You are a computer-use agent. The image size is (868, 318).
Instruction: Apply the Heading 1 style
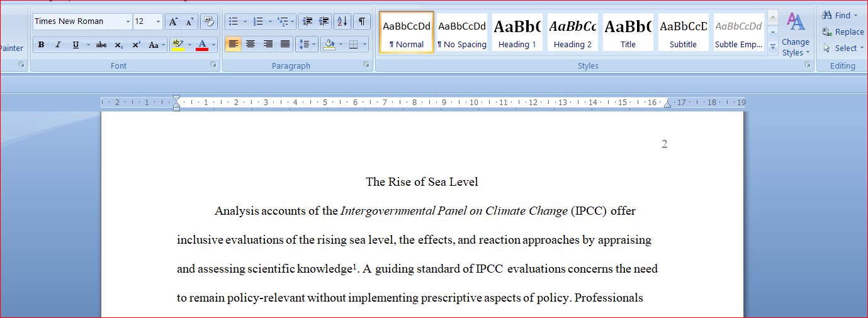pyautogui.click(x=517, y=32)
